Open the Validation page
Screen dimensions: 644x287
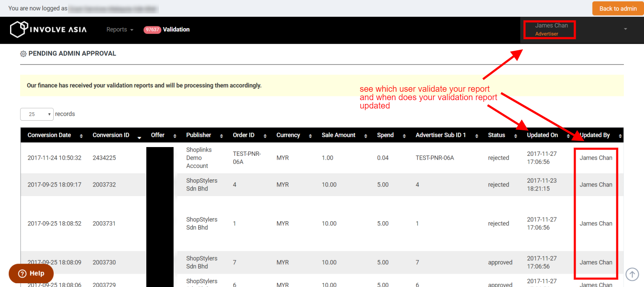(x=176, y=29)
